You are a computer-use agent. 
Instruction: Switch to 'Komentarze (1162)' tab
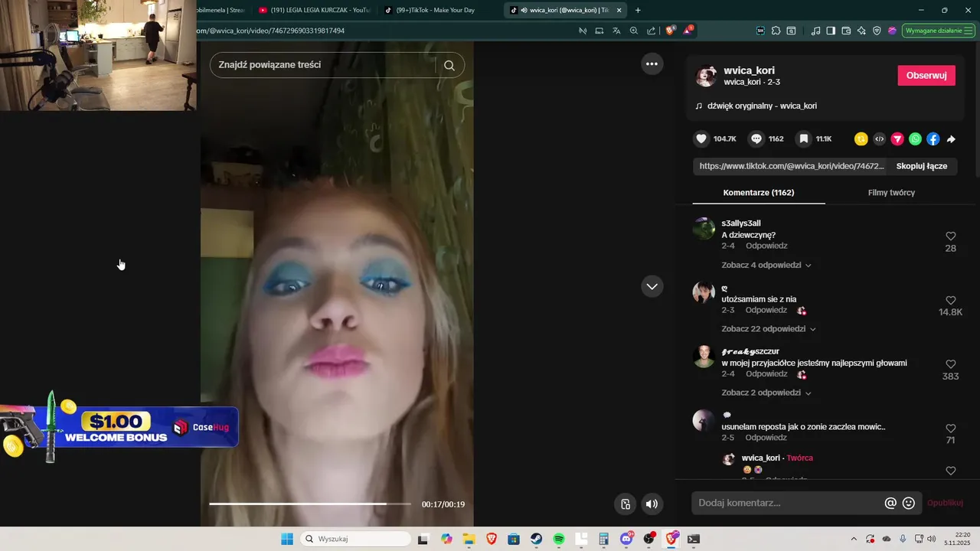tap(759, 193)
